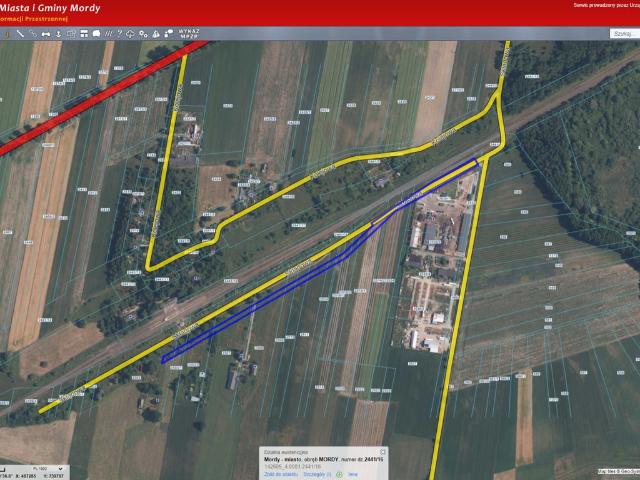
Task: Select the line measurement tool
Action: point(21,34)
